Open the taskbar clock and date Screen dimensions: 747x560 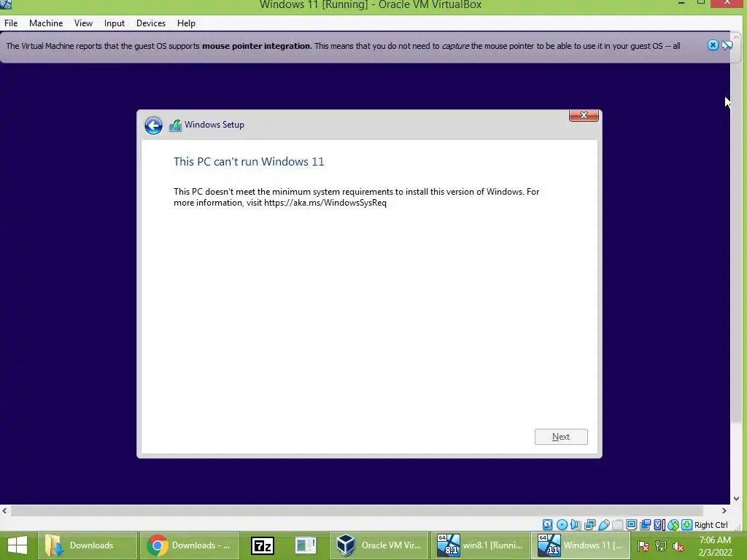(x=715, y=545)
